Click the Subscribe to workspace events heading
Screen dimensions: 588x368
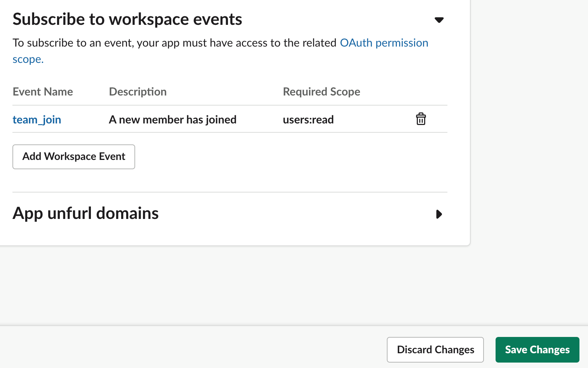(127, 19)
